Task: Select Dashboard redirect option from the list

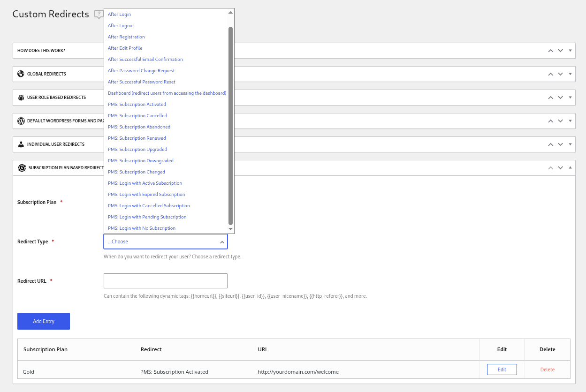Action: (167, 93)
